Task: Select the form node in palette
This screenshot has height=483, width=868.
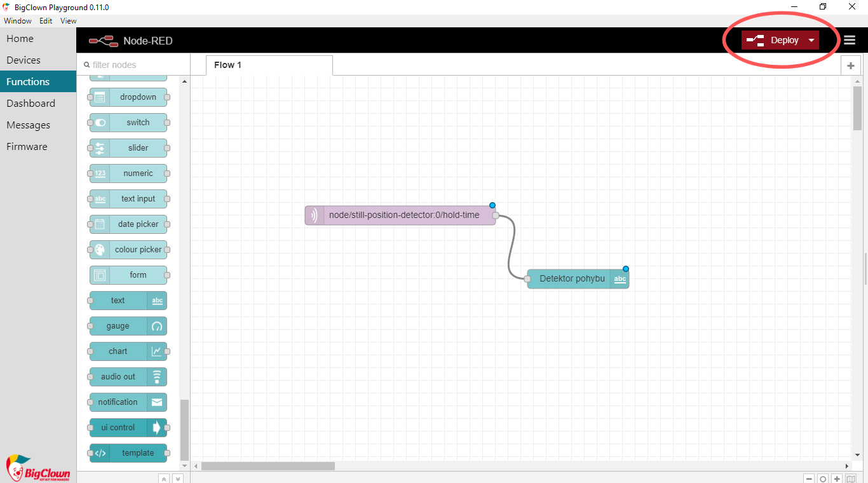Action: [x=128, y=275]
